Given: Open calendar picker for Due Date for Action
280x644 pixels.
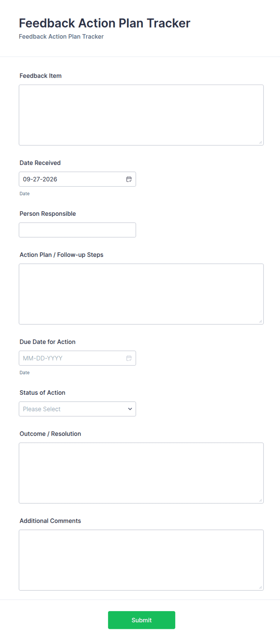Looking at the screenshot, I should pyautogui.click(x=129, y=358).
